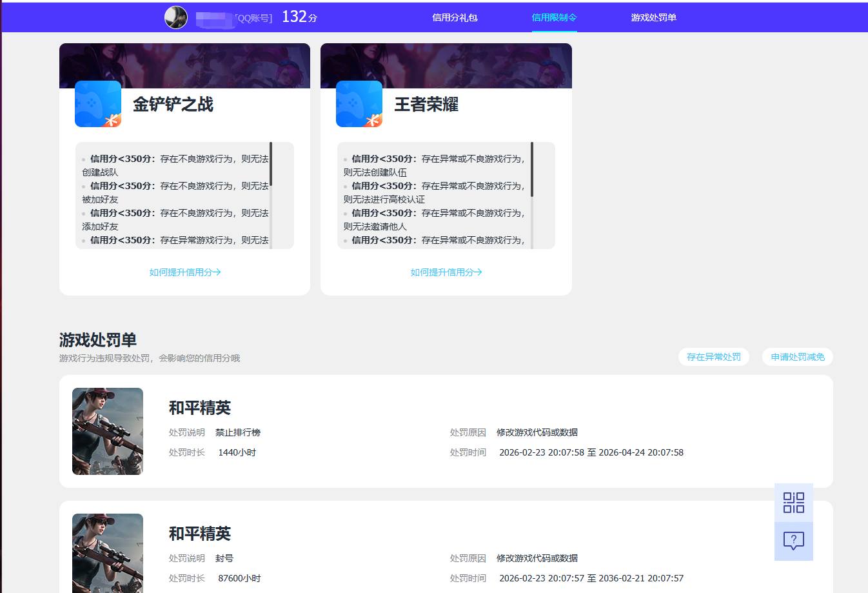Click 修改游戏代码或数据 reason in 封号 record

click(x=537, y=558)
